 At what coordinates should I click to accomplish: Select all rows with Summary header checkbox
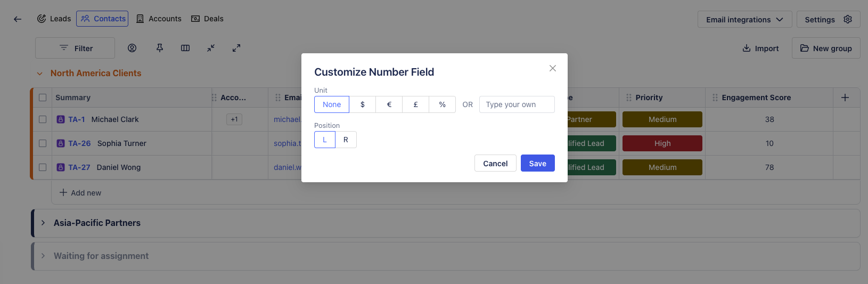point(43,98)
